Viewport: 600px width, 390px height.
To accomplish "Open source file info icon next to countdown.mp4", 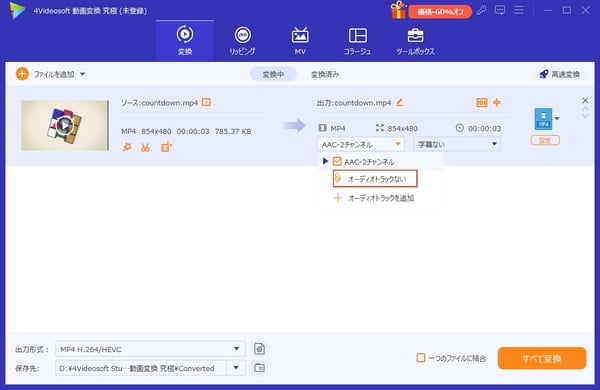I will click(206, 102).
